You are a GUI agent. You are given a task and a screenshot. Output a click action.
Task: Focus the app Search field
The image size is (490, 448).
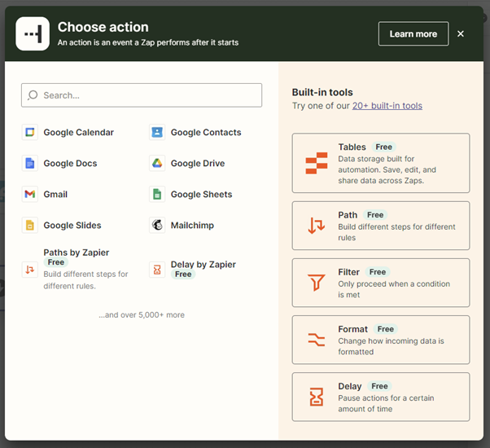pos(142,95)
